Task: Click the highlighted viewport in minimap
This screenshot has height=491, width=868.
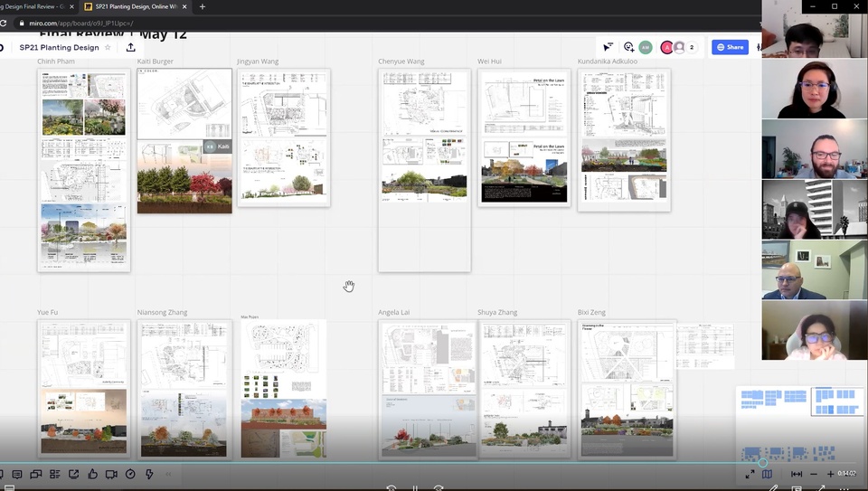Action: (x=837, y=401)
